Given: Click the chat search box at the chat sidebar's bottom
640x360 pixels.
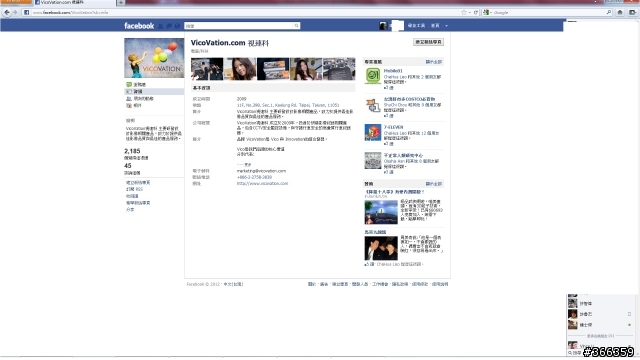Looking at the screenshot, I should (576, 353).
